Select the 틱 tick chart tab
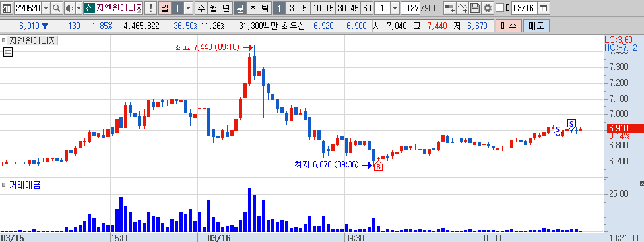This screenshot has width=644, height=242. (x=265, y=8)
